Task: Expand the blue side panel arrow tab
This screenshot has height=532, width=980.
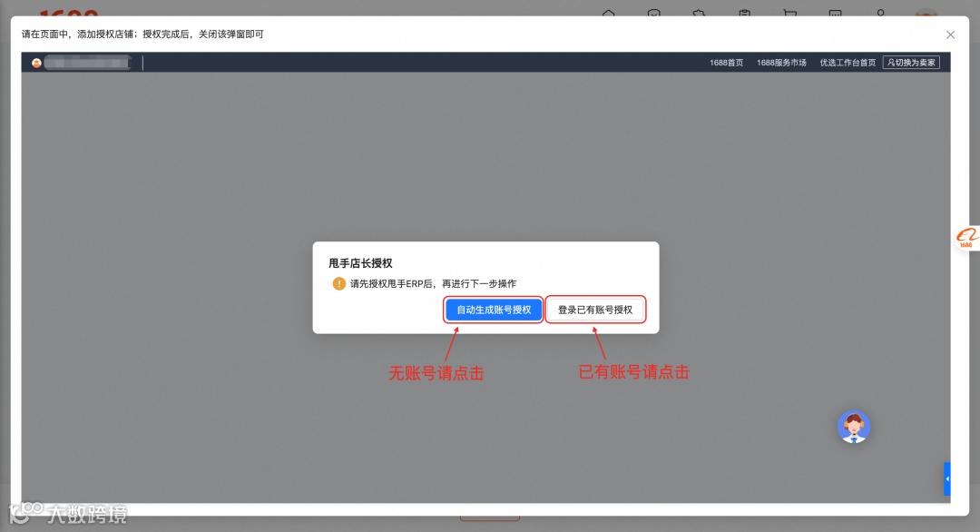Action: coord(946,478)
